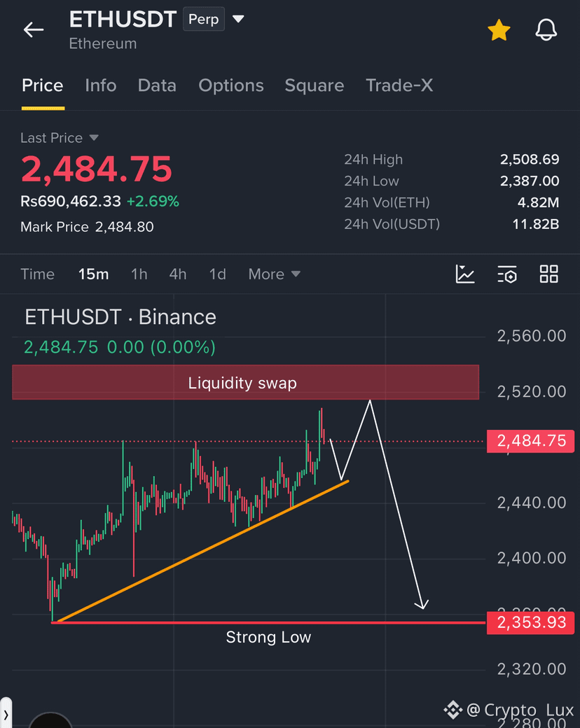Click the 2,484.75 last price value
Screen dimensions: 580x728
(x=97, y=169)
